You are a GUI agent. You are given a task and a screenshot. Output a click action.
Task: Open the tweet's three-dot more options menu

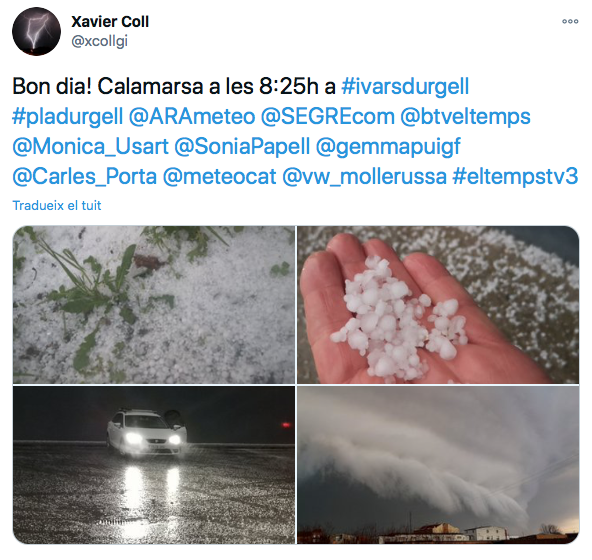(570, 22)
